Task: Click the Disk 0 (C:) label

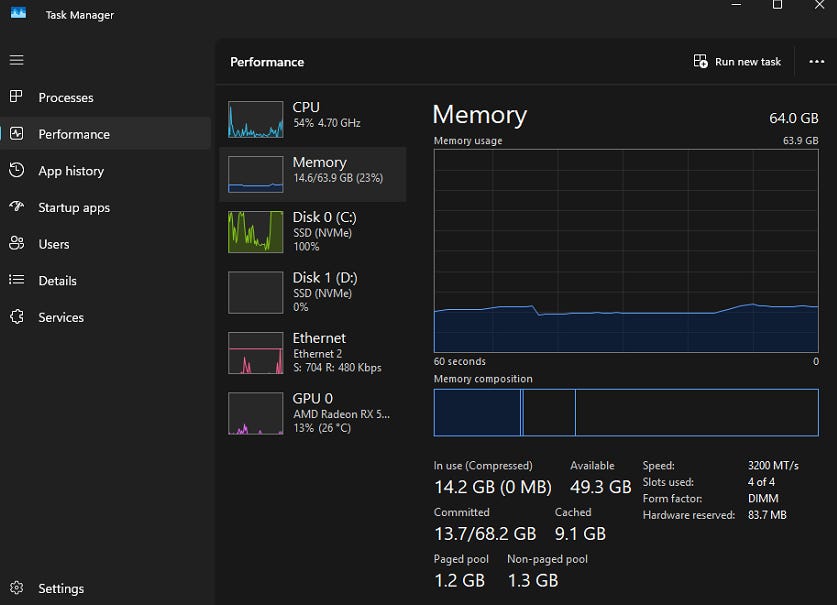Action: click(325, 217)
